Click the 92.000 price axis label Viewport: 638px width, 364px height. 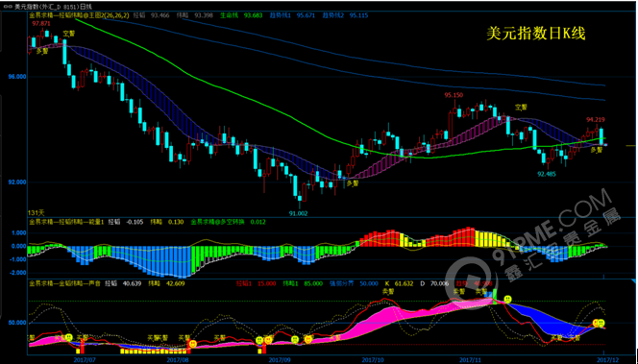coord(17,182)
